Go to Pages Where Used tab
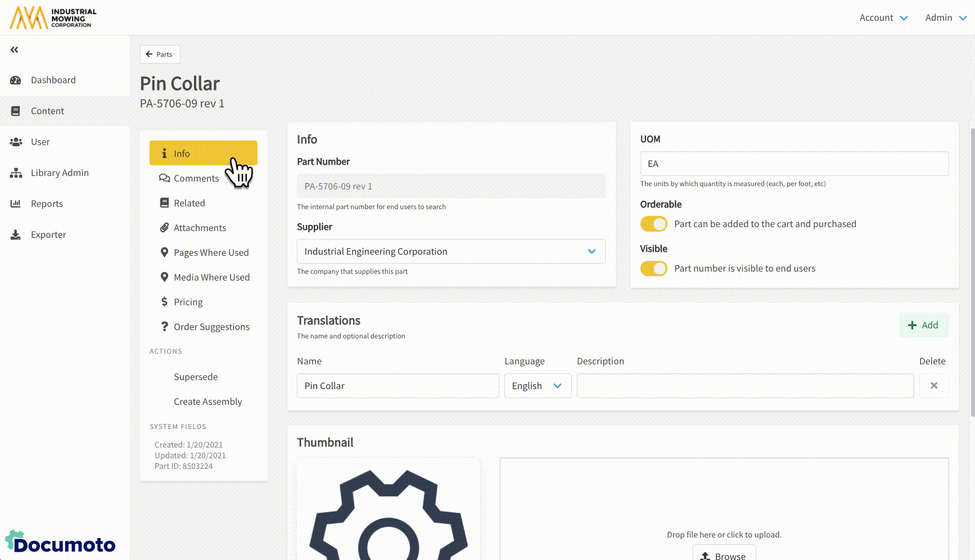The height and width of the screenshot is (560, 975). (211, 252)
